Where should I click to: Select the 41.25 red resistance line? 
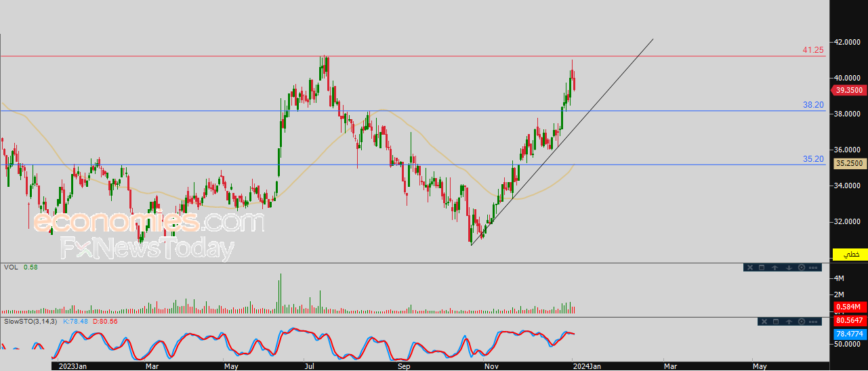(x=407, y=56)
